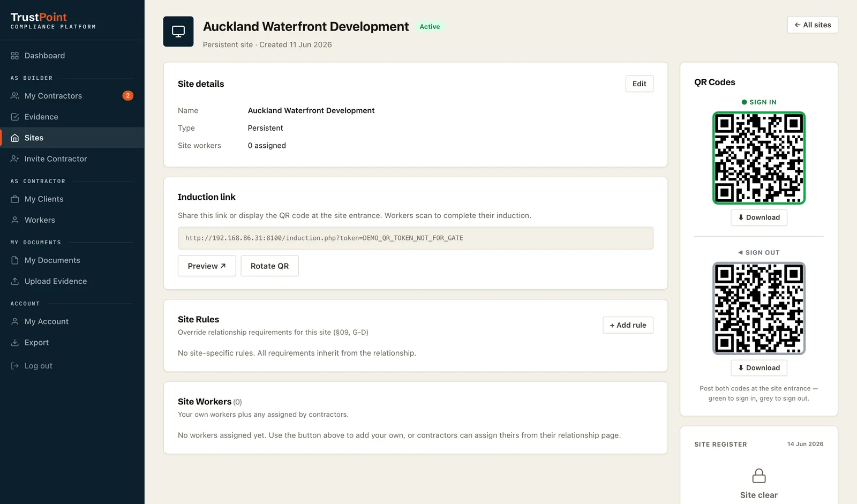
Task: Open My Clients page
Action: pos(72,199)
